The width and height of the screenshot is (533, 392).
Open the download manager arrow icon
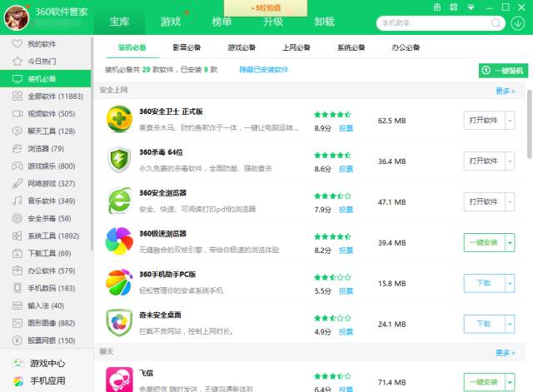517,23
